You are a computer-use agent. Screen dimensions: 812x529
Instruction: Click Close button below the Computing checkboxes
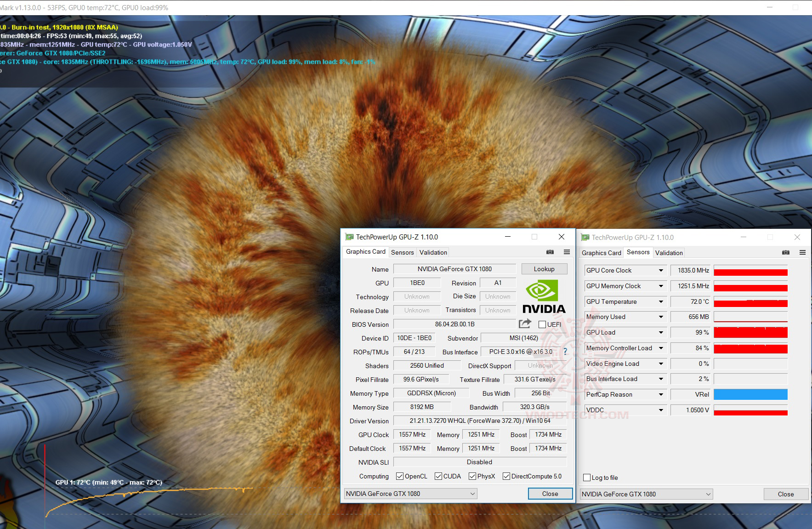(x=550, y=494)
